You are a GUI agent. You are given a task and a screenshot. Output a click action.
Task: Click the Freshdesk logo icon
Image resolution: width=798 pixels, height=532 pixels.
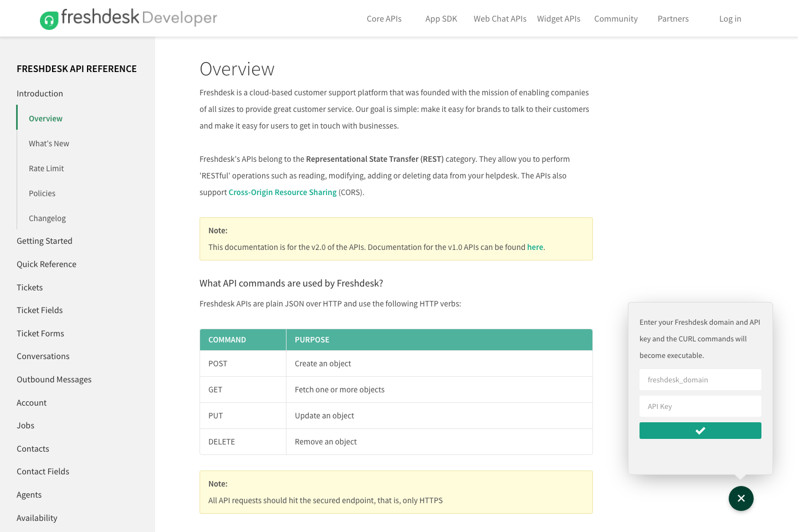[x=50, y=19]
